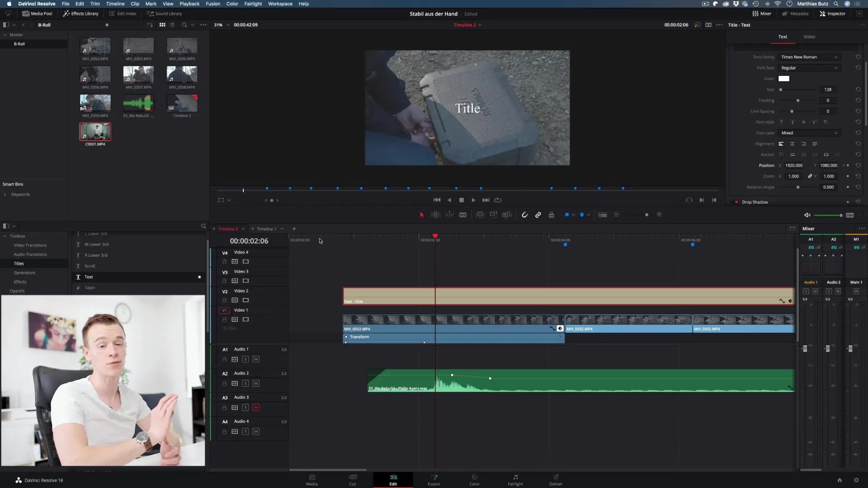Screen dimensions: 868x488
Task: Unmute the Audio 3 track
Action: point(256,408)
